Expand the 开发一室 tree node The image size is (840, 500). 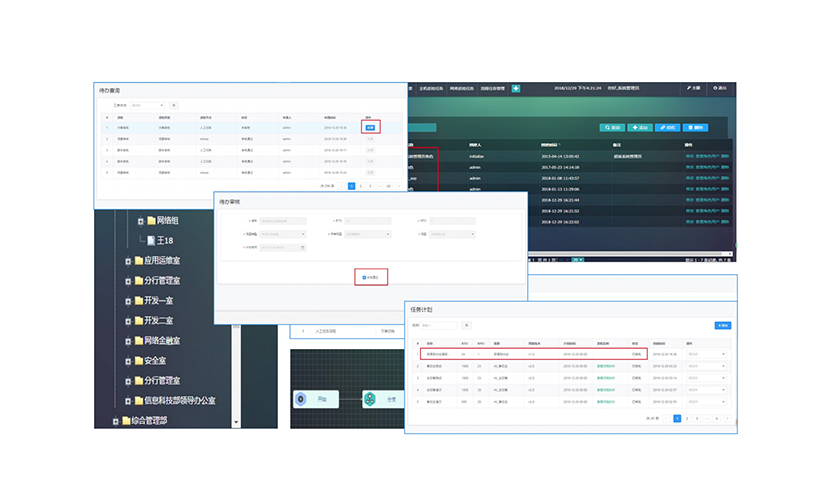click(127, 301)
